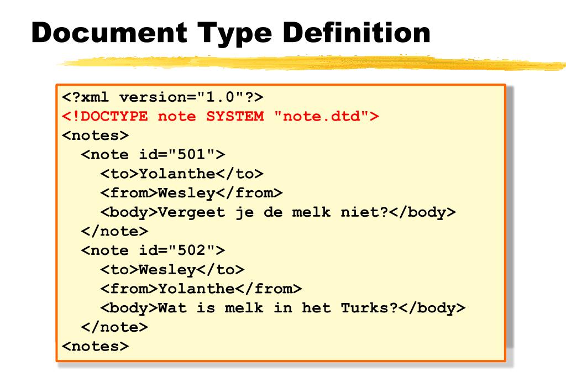Click the line '<to>Wesley</to>'
Screen dimensions: 566x392
pos(172,270)
